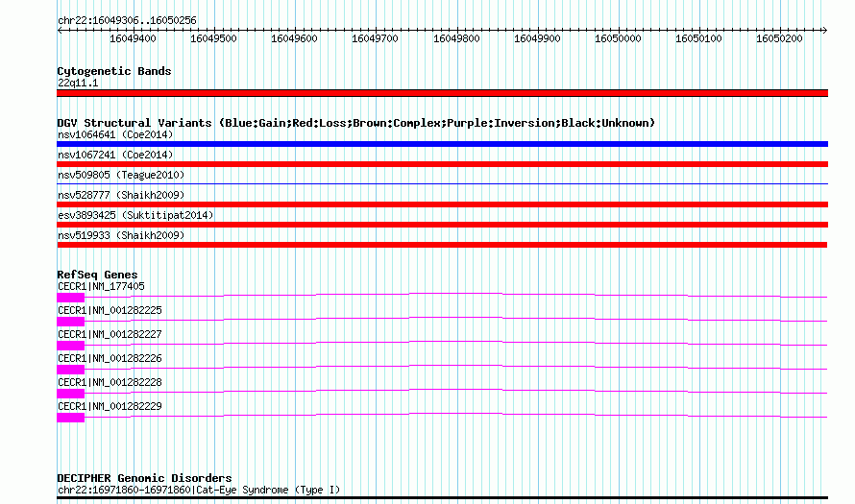Click the magenta exon block of NM_001282227

[x=70, y=345]
